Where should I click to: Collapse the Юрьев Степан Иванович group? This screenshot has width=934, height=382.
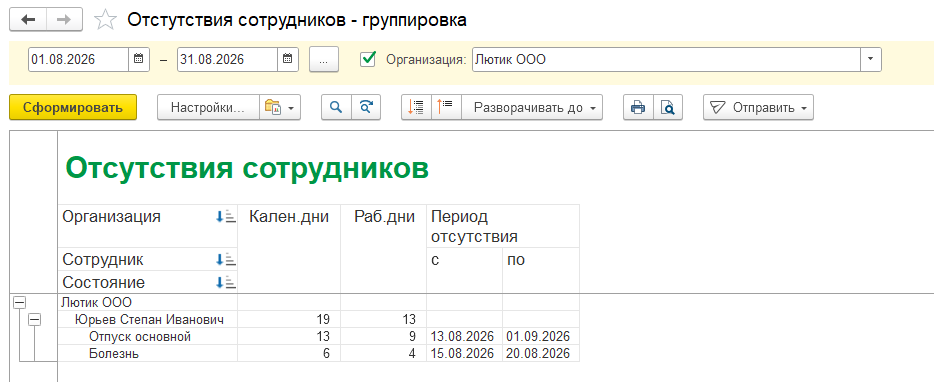point(35,320)
